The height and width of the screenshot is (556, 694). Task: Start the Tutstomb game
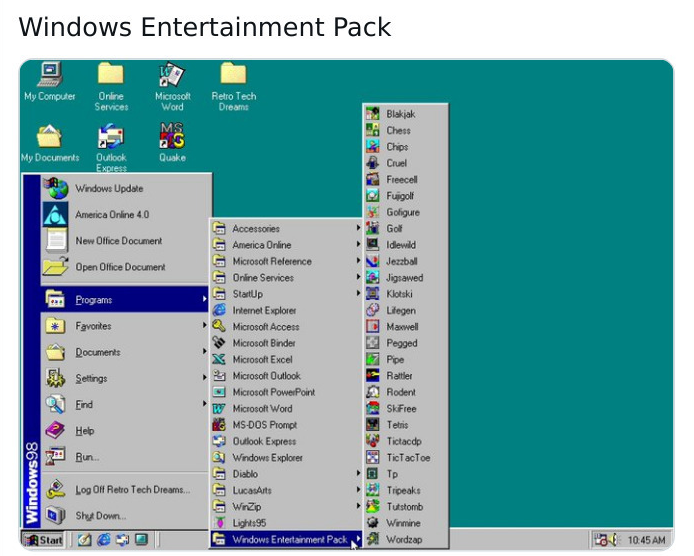tap(406, 507)
